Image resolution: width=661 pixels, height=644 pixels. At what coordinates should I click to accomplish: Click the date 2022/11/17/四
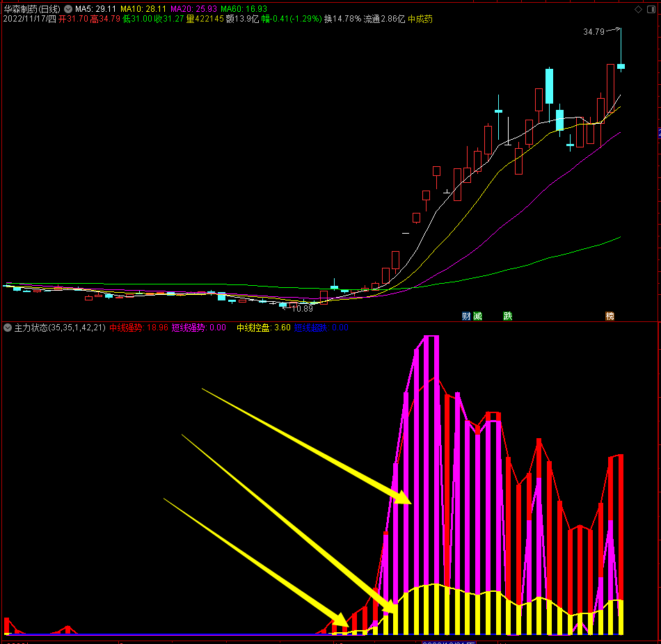coord(29,19)
